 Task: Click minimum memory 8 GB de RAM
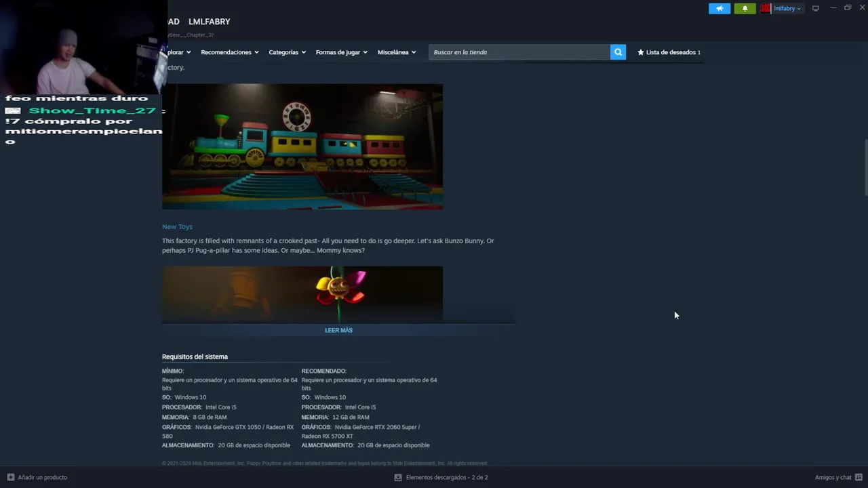[x=210, y=417]
